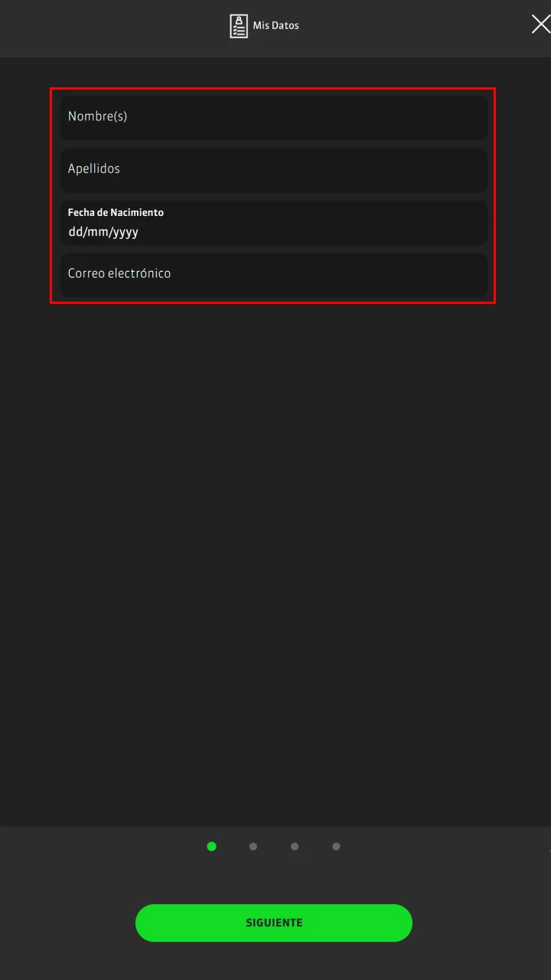The width and height of the screenshot is (551, 980).
Task: Click the Correo electrónico placeholder text
Action: click(119, 273)
